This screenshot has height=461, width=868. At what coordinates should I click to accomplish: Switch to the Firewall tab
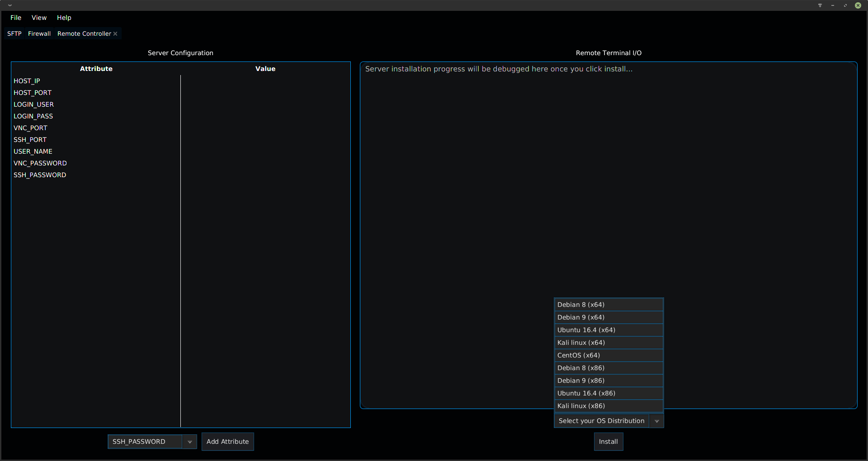click(x=39, y=34)
